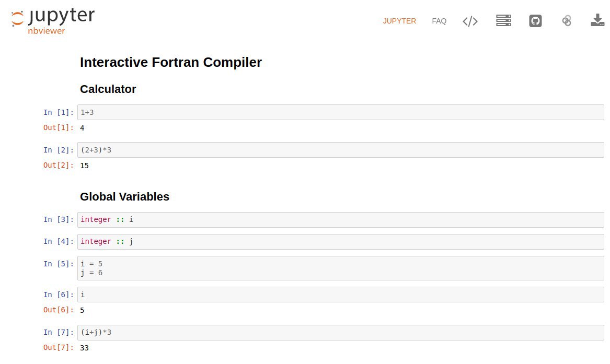Open the JUPYTER link in navbar
The image size is (610, 364).
click(399, 21)
